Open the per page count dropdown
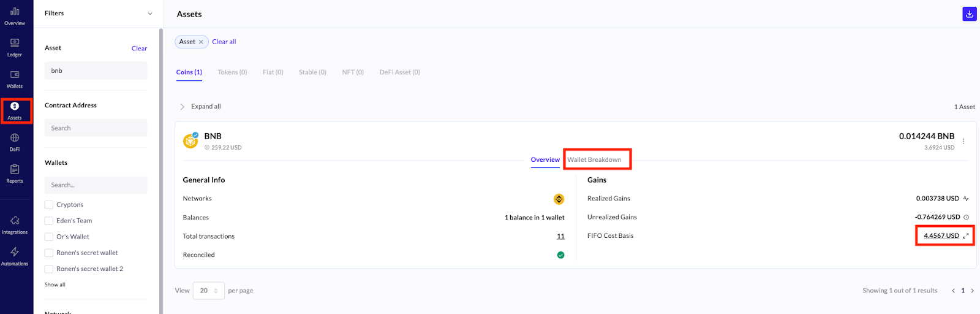Image resolution: width=980 pixels, height=314 pixels. point(209,291)
